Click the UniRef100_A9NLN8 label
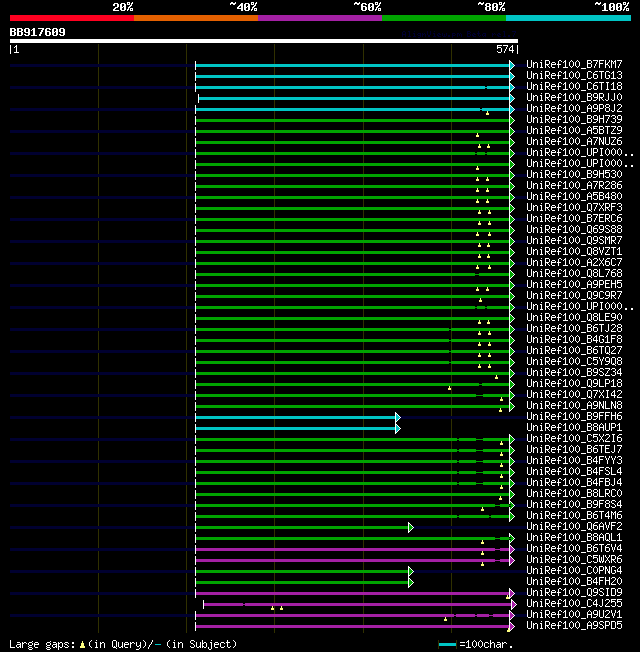The height and width of the screenshot is (652, 640). pos(574,406)
